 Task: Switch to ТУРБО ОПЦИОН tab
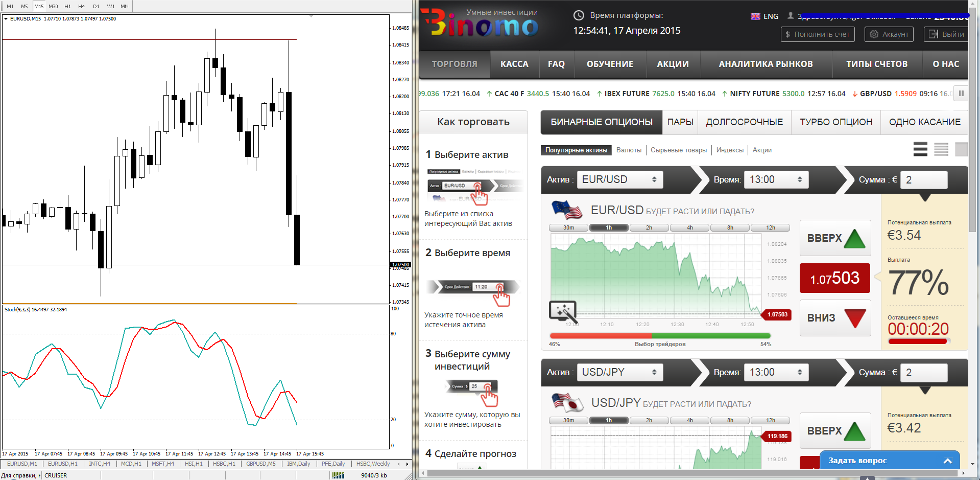pos(835,122)
